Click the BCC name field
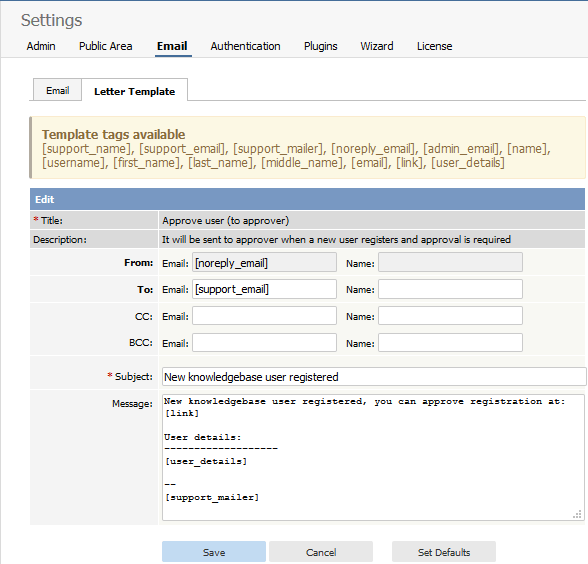The image size is (588, 564). coord(450,343)
